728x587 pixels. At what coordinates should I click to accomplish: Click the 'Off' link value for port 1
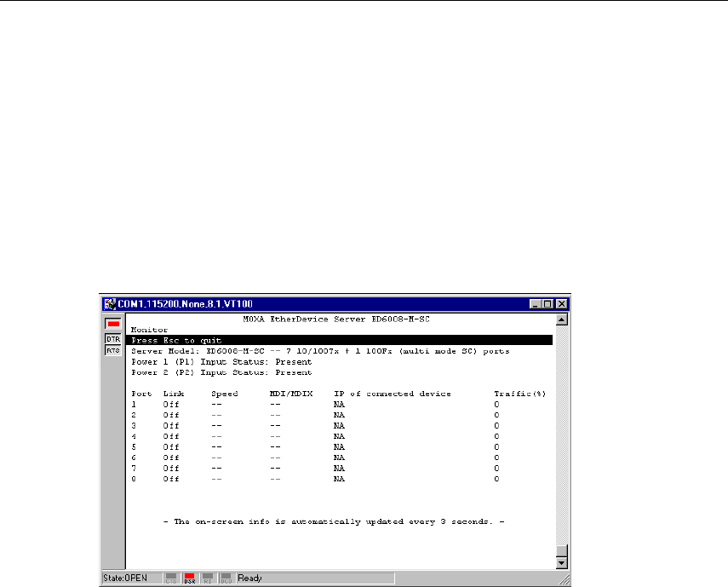tap(171, 405)
